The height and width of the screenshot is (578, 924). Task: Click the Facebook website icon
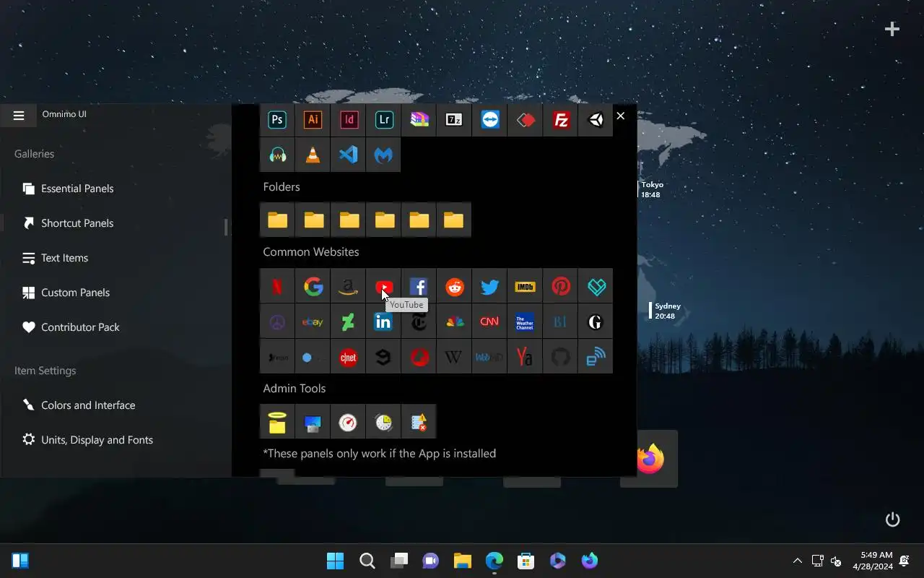(419, 287)
